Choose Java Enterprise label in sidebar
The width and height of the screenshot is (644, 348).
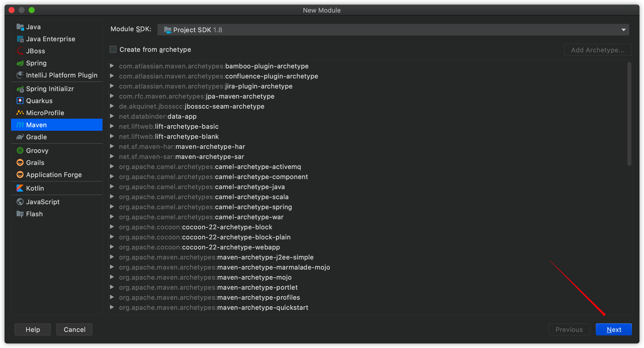[x=51, y=39]
